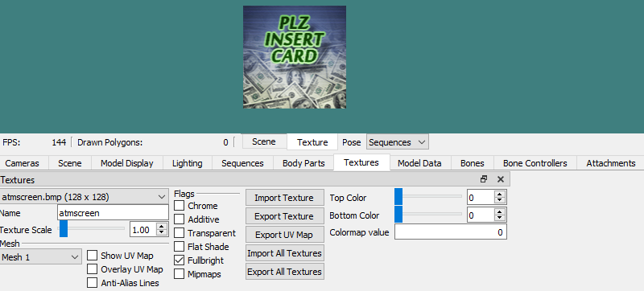This screenshot has width=644, height=291.
Task: Click the Import Texture button
Action: (284, 198)
